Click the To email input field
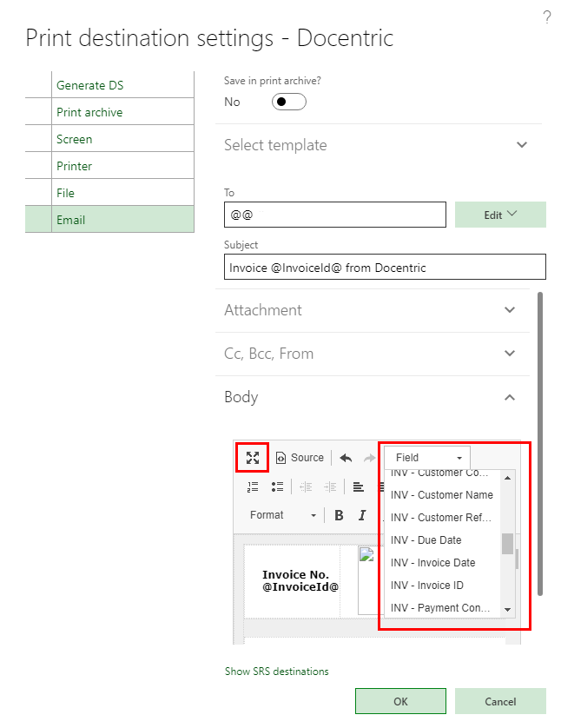This screenshot has height=728, width=561. pos(335,215)
